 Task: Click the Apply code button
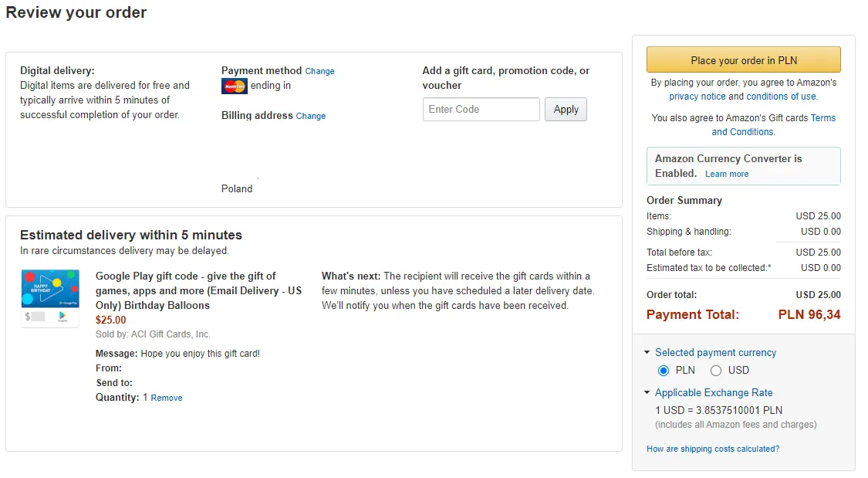pos(566,109)
